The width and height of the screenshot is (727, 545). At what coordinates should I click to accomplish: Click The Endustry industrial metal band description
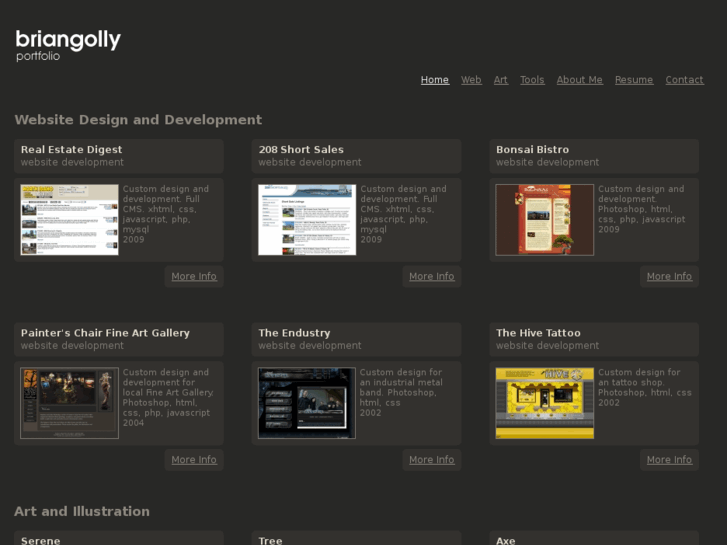(x=402, y=392)
